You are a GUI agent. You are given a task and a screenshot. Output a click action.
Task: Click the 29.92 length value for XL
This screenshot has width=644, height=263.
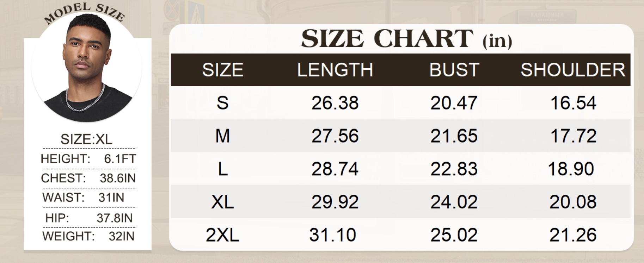(335, 202)
